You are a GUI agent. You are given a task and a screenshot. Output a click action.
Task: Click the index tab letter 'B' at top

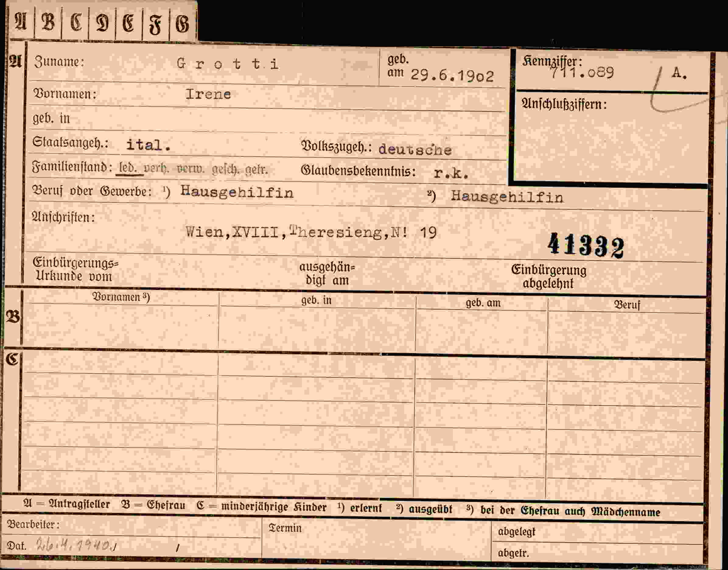point(48,22)
